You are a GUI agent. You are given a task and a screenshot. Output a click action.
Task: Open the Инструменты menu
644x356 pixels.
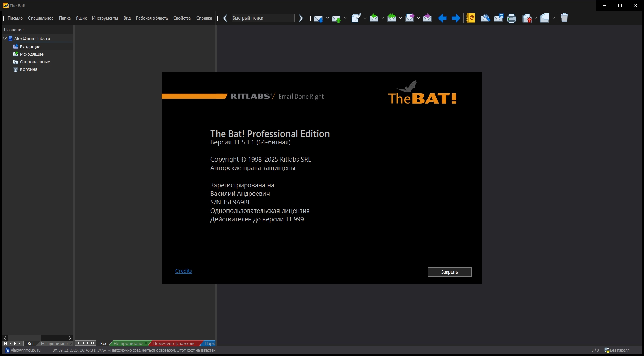point(105,18)
